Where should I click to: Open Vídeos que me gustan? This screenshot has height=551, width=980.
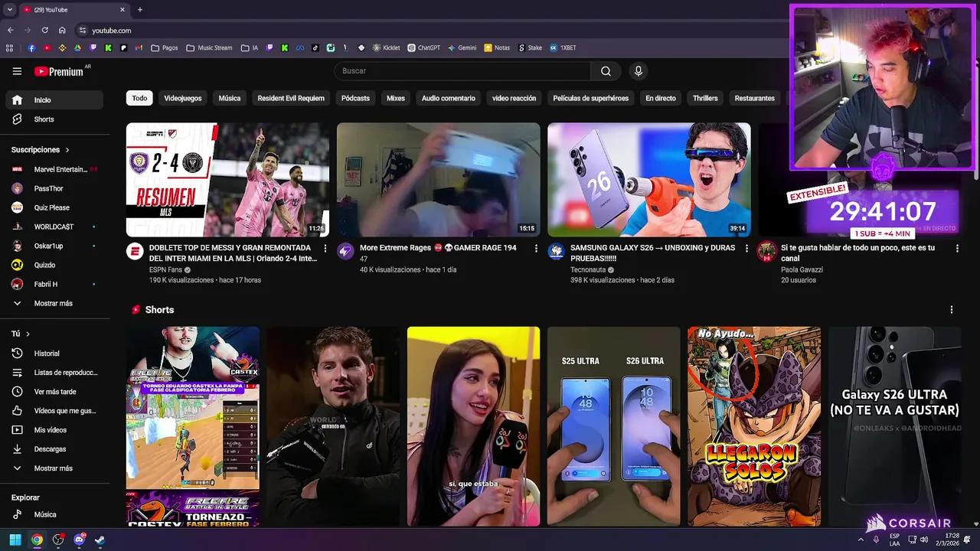click(x=54, y=411)
